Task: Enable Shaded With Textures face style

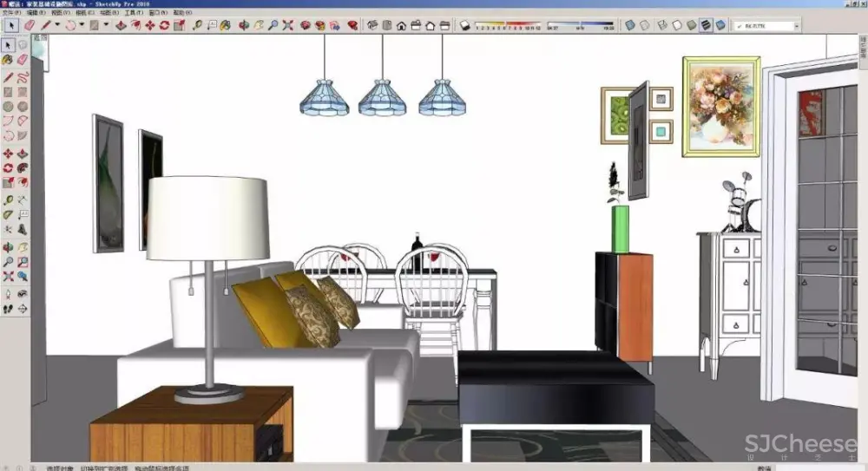Action: pyautogui.click(x=706, y=26)
